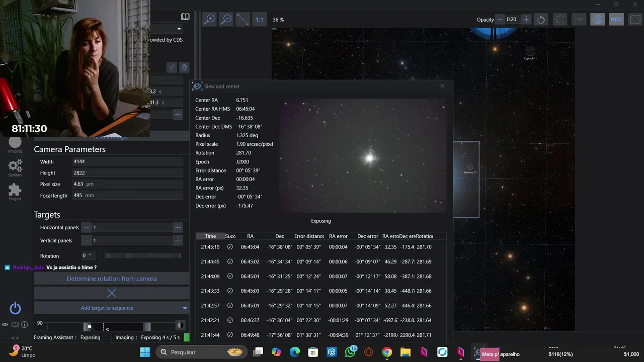
Task: Toggle the map icon at toolbar end
Action: 635,20
